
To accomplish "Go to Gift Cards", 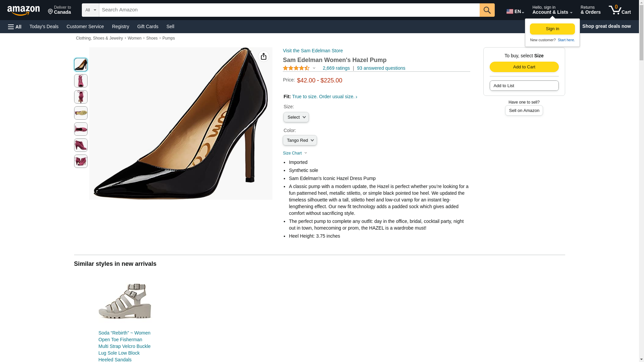I will 148,26.
